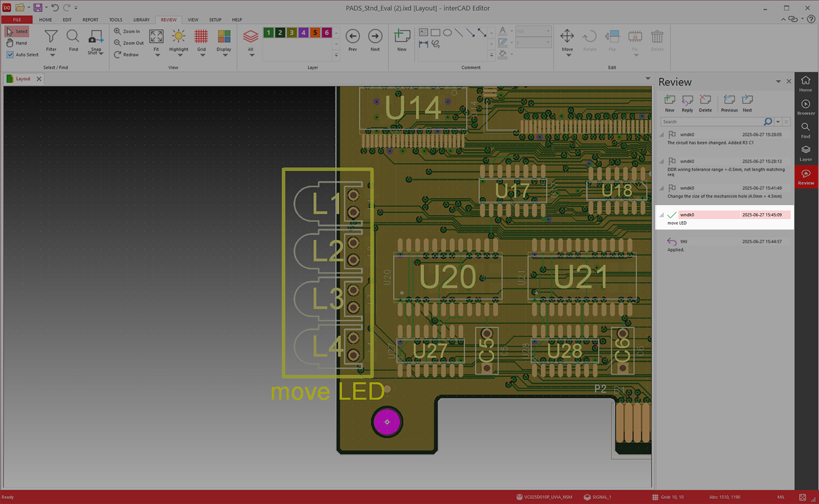
Task: Expand the Highlight dropdown
Action: (179, 55)
